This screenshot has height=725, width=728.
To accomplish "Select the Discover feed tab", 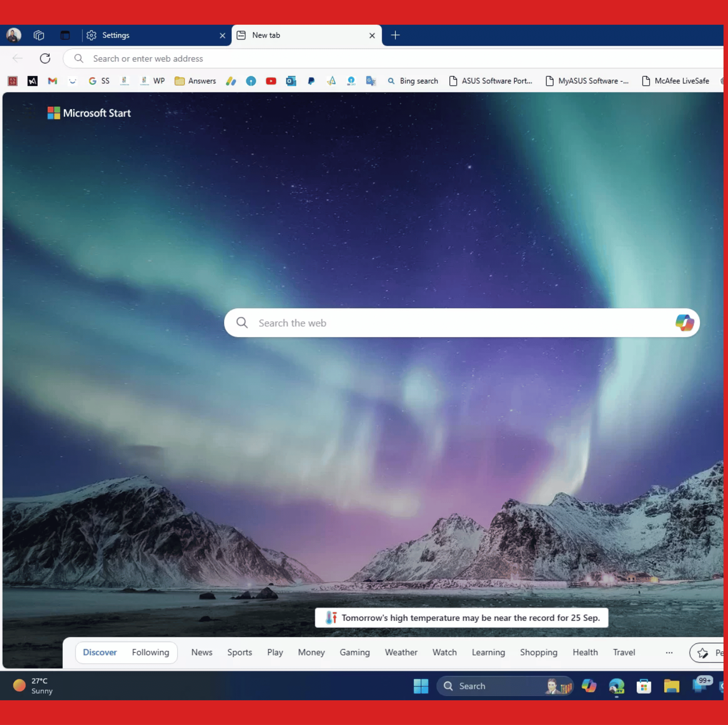I will 100,652.
